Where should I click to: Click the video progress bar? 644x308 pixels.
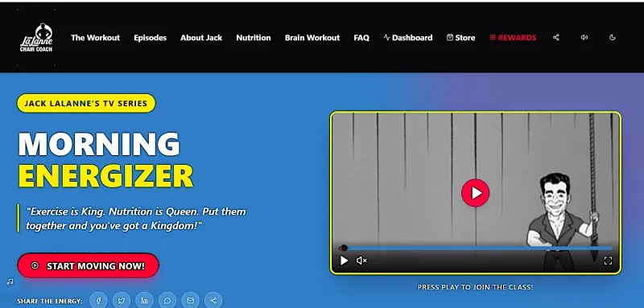476,248
